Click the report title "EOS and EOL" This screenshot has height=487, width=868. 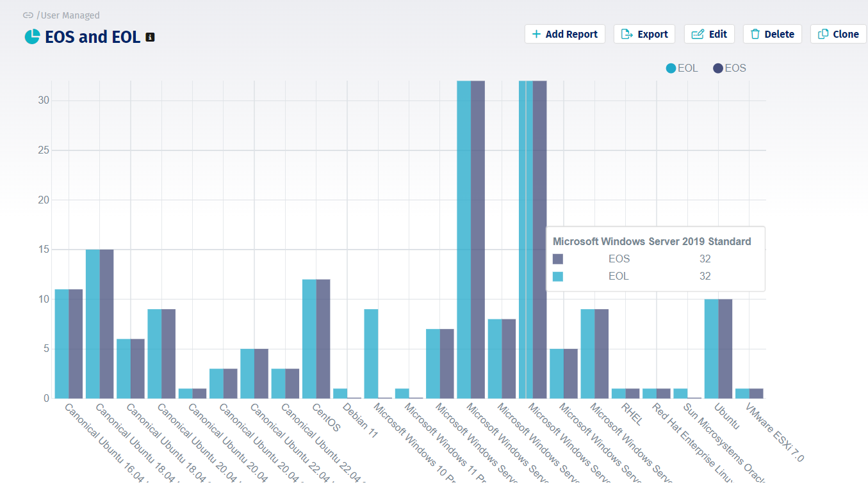tap(92, 37)
